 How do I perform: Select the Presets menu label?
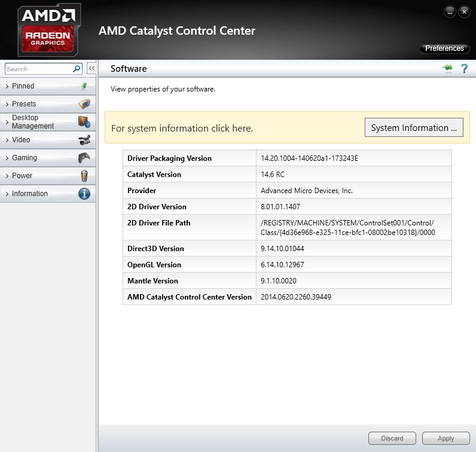(24, 104)
